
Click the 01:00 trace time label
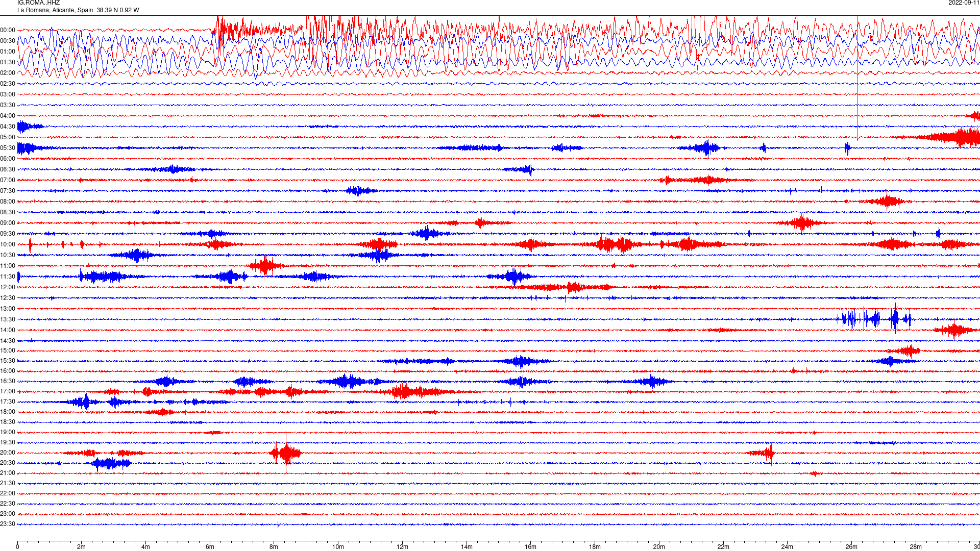(8, 52)
